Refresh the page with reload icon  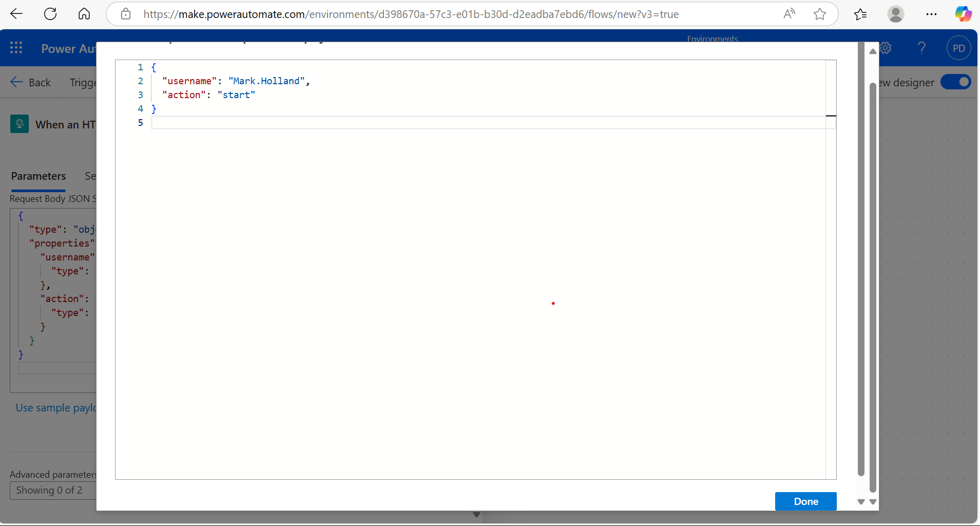(50, 14)
